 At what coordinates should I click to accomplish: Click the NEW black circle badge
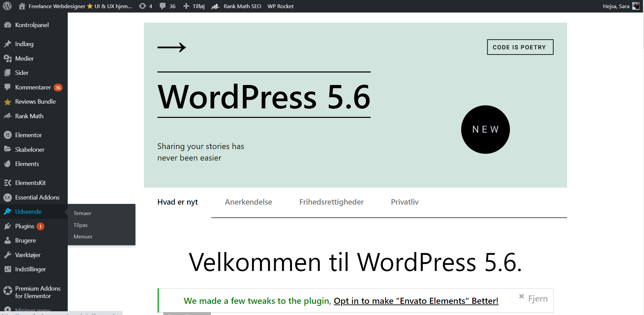486,129
